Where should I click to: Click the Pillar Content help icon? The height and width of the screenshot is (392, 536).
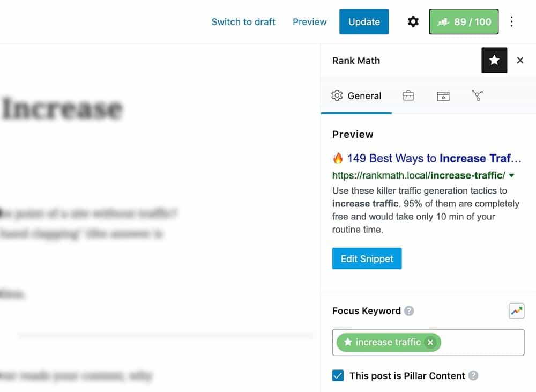[x=473, y=376]
